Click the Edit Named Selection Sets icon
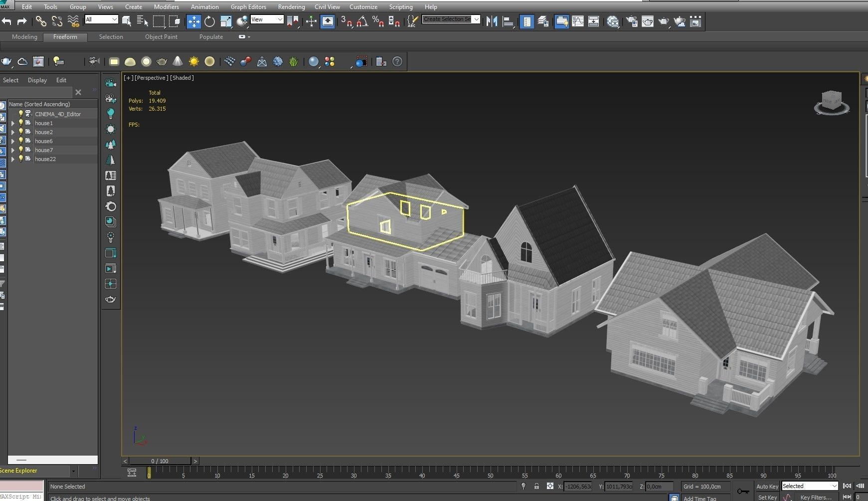This screenshot has height=501, width=868. point(412,21)
